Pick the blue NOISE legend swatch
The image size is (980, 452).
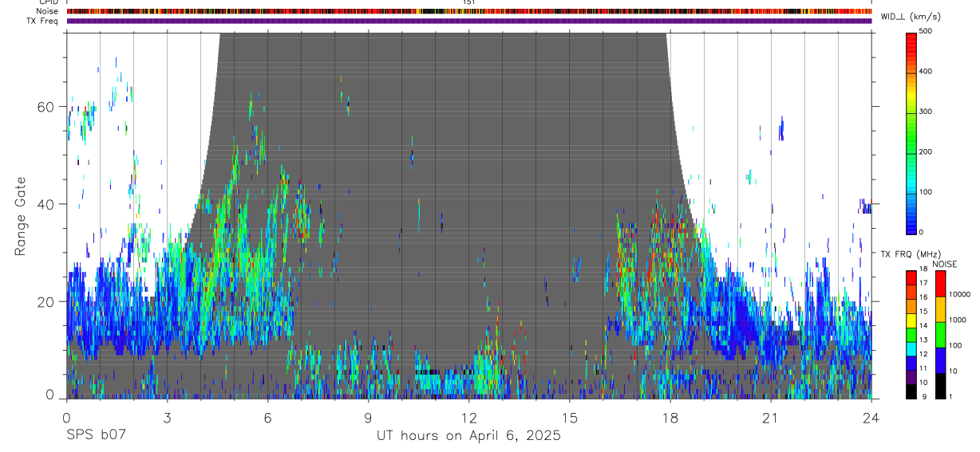(941, 360)
